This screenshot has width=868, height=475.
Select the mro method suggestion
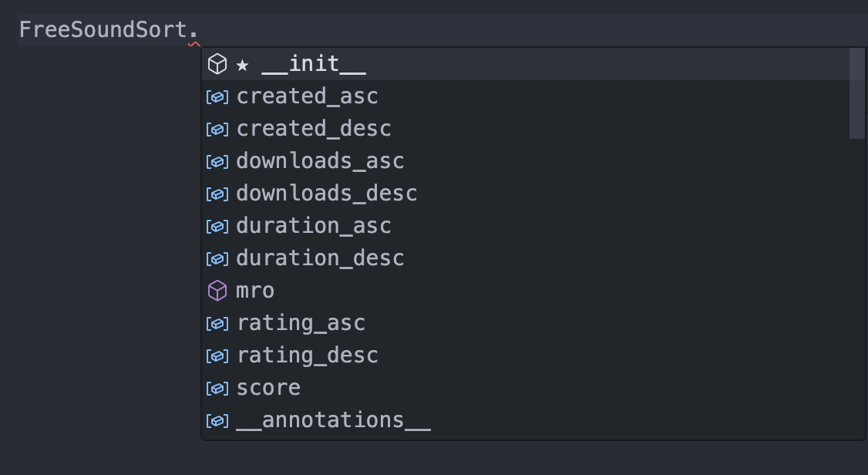[525, 291]
